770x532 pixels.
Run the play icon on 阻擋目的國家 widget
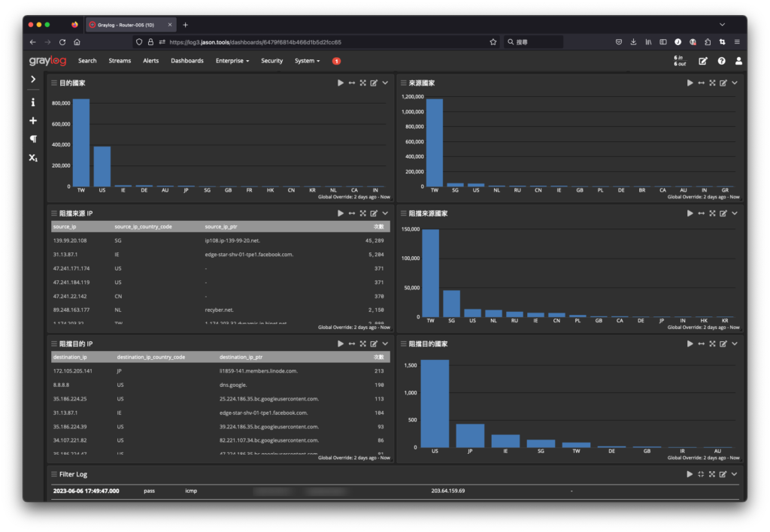coord(690,344)
